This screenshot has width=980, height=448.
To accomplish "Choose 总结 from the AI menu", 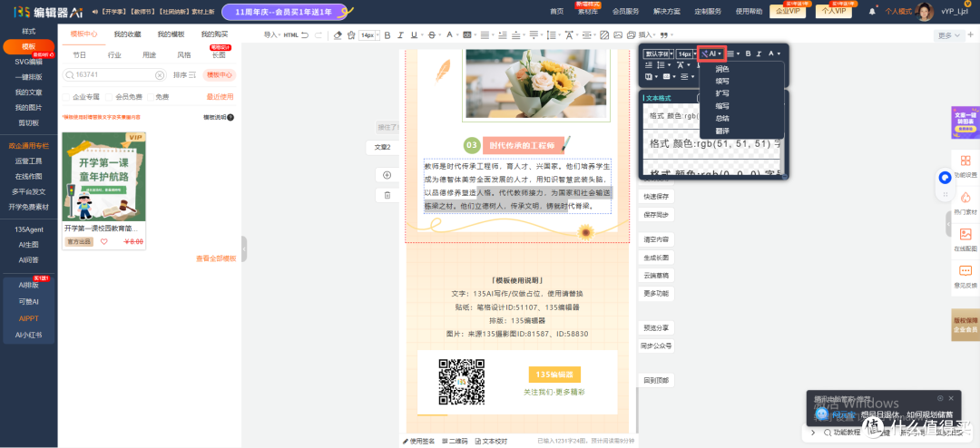I will click(x=722, y=118).
